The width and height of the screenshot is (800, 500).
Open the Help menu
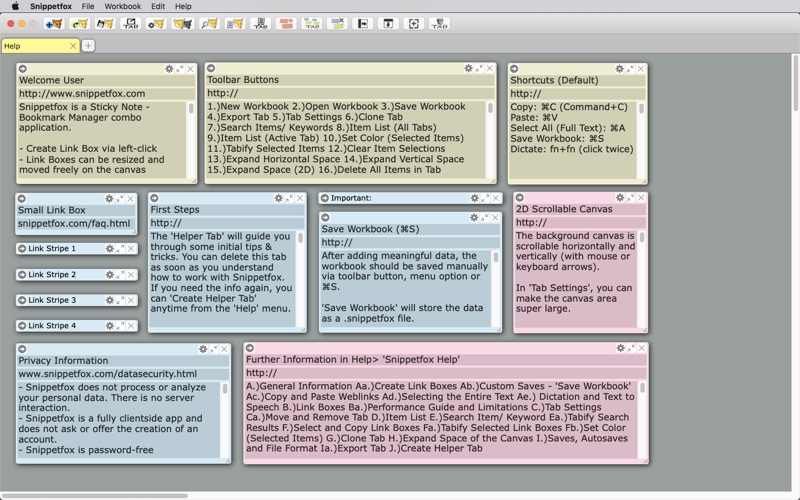point(183,6)
